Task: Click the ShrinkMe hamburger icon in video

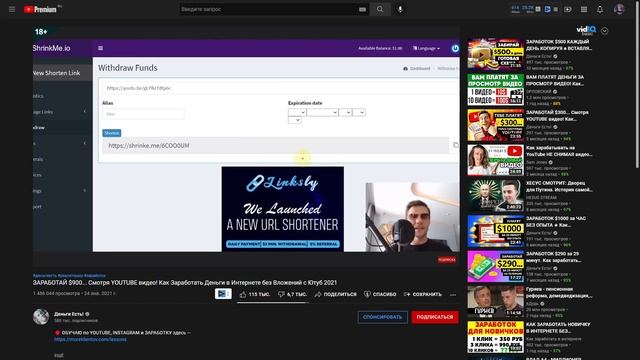Action: pos(100,48)
